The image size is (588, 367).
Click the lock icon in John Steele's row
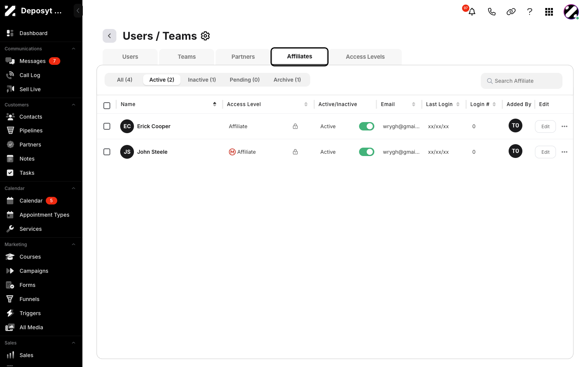[x=295, y=152]
